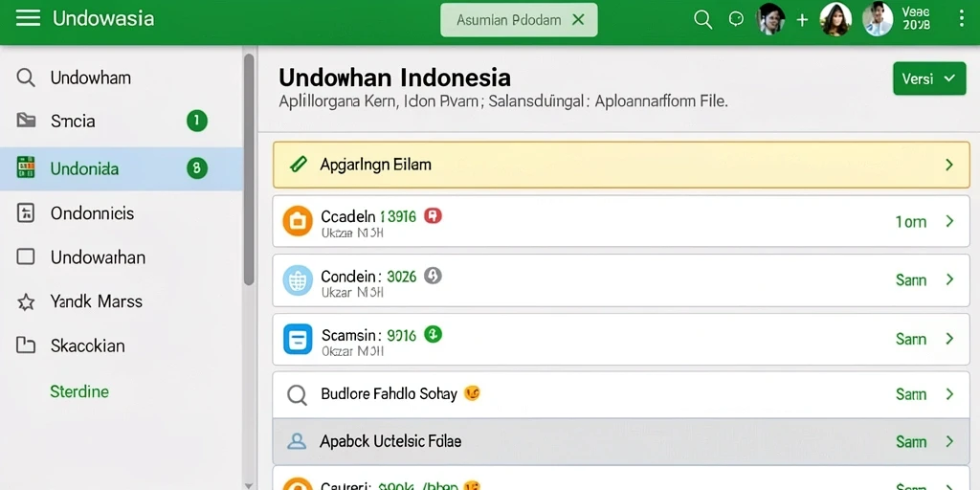Click the Ccadeln 13916 title text
980x490 pixels.
click(x=368, y=217)
